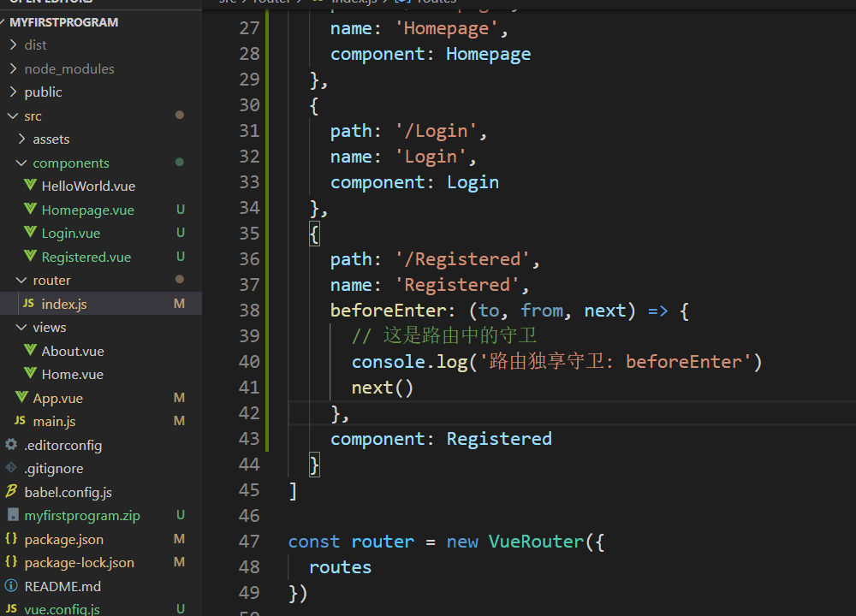Collapse the src folder chevron

coord(13,115)
